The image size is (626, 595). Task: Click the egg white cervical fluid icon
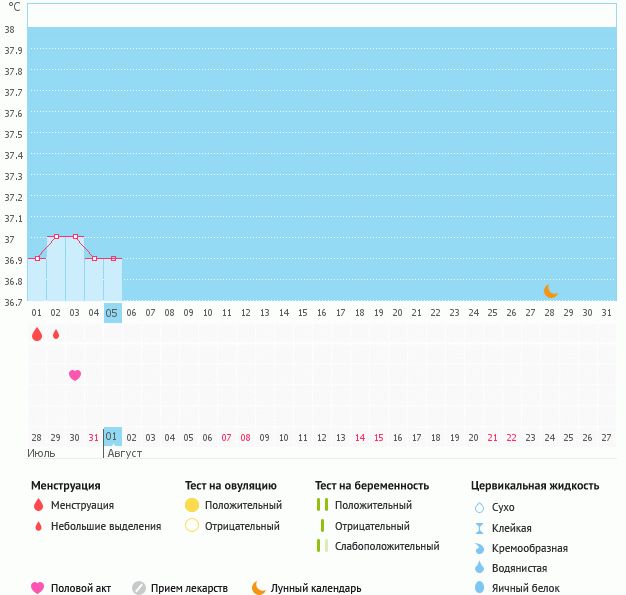point(479,588)
